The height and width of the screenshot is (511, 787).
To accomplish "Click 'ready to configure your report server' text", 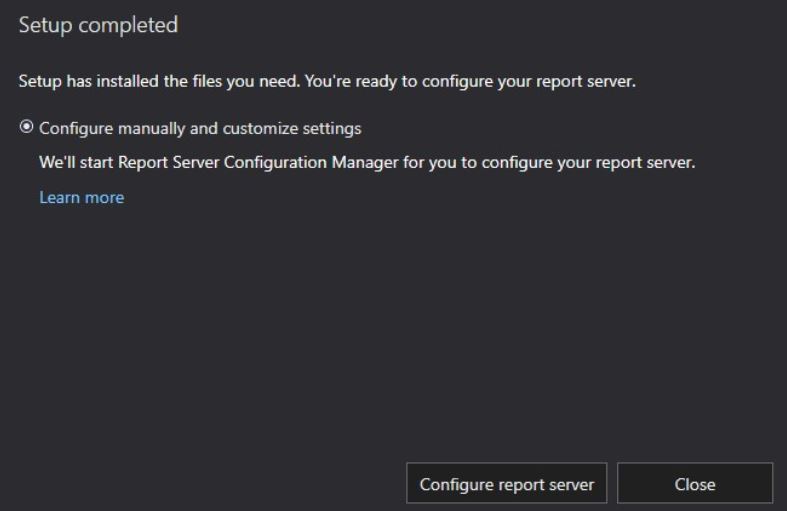I will point(496,81).
